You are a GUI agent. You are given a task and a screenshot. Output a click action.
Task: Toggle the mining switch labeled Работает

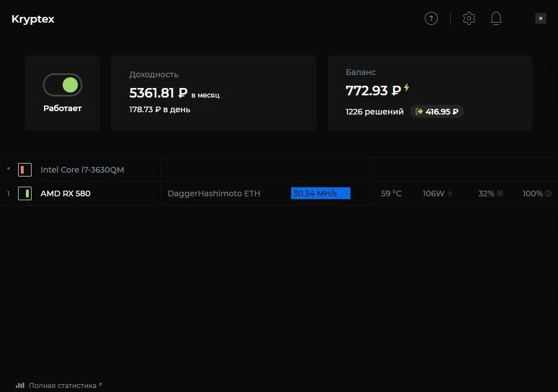coord(63,85)
